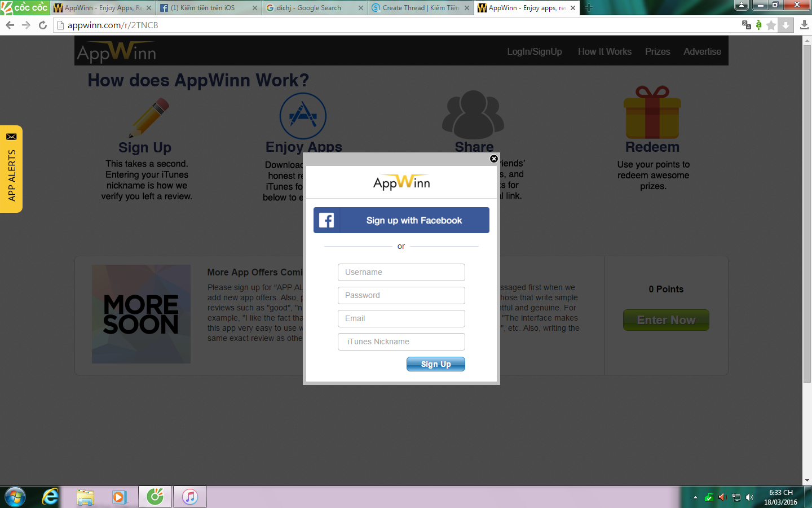Image resolution: width=812 pixels, height=508 pixels.
Task: Close the Kiếm tiền trên iOS tab
Action: pos(255,8)
